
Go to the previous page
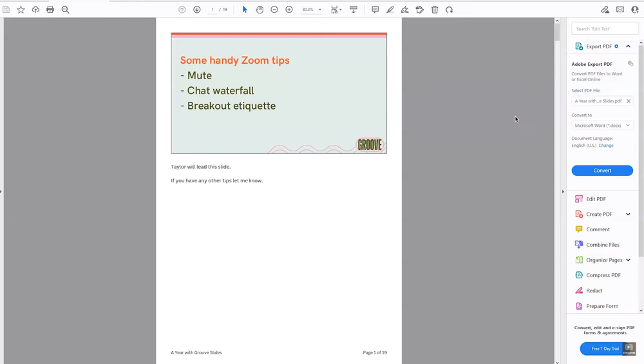pos(182,10)
